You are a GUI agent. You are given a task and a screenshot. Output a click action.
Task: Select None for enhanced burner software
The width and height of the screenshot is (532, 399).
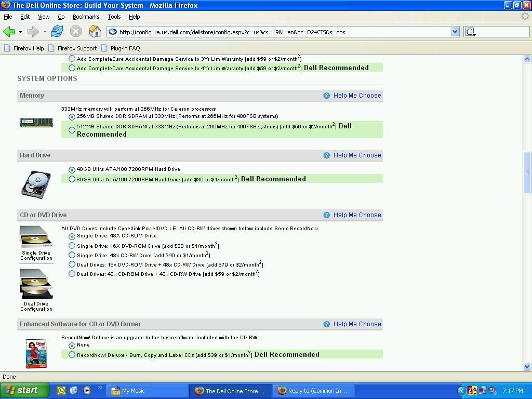click(72, 345)
